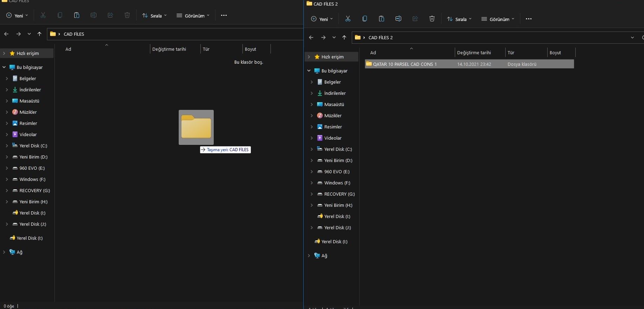Screen dimensions: 644x309
Task: Click the Paste icon in left CAD FİLES window
Action: [x=76, y=15]
